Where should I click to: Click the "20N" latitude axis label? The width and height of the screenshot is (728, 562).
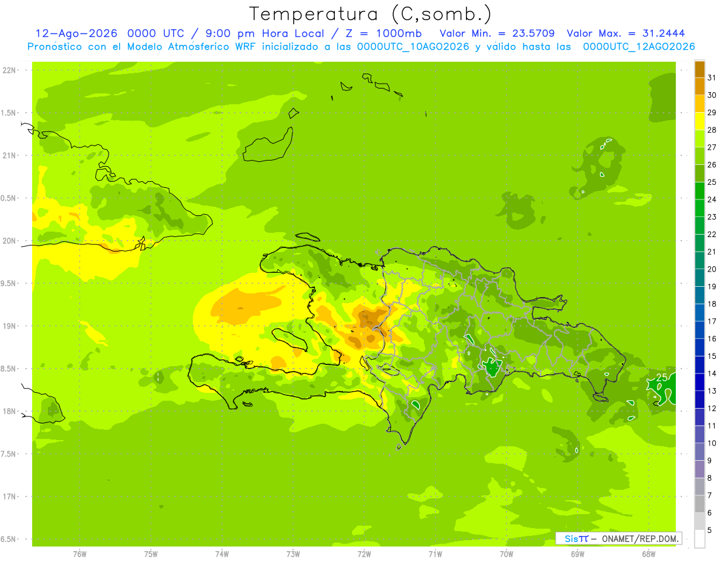[x=10, y=241]
